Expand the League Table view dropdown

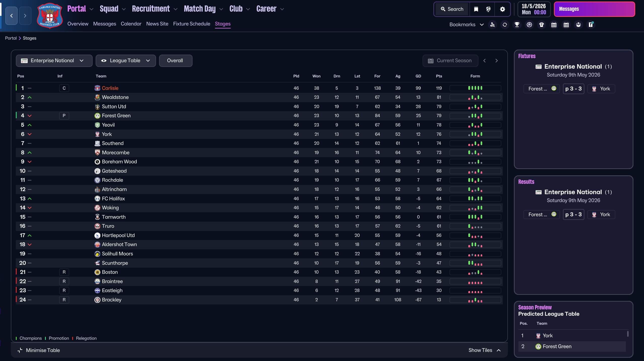pyautogui.click(x=126, y=61)
